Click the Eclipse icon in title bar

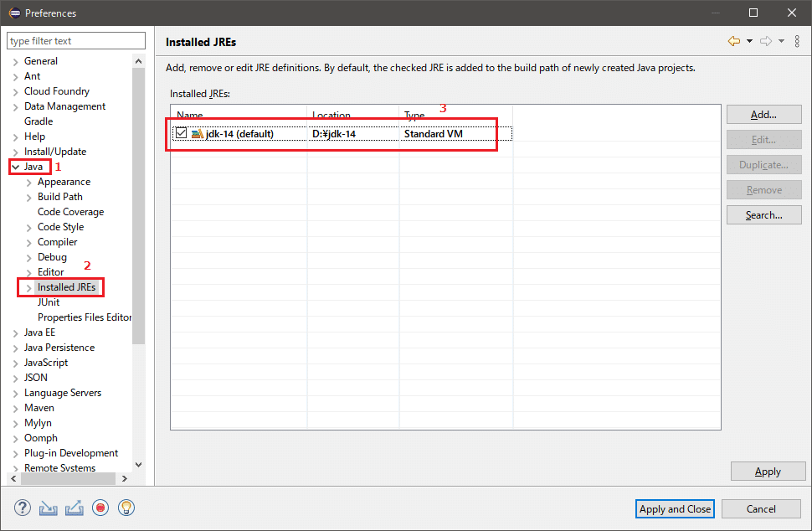[14, 13]
